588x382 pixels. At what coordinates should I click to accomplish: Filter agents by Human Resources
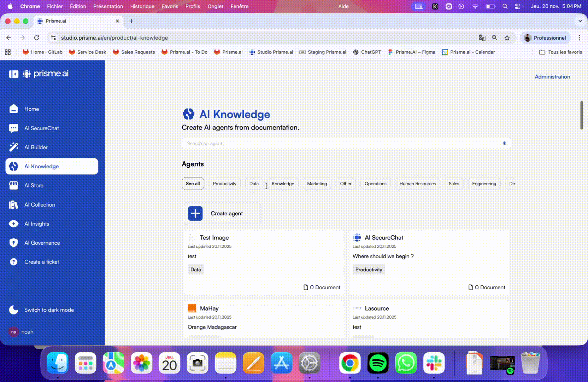point(417,184)
